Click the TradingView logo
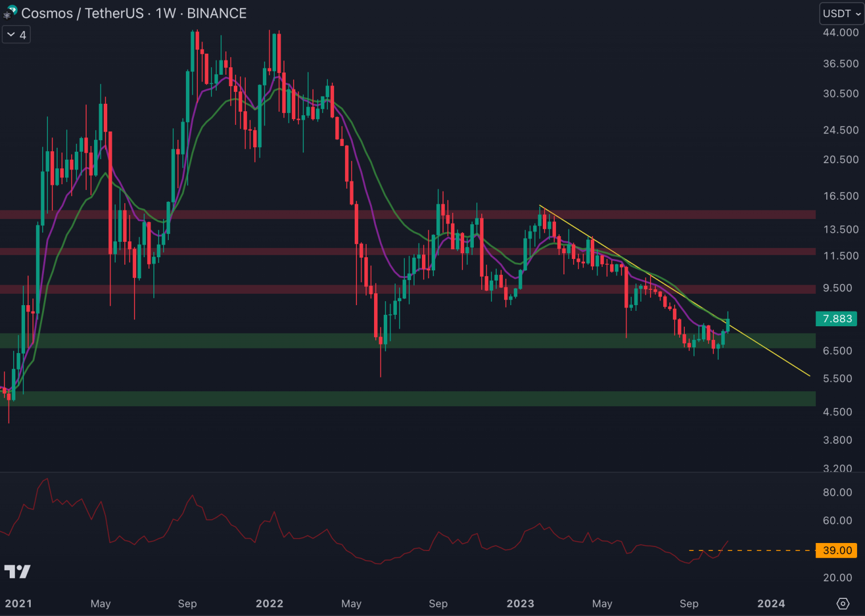Image resolution: width=865 pixels, height=616 pixels. [17, 571]
